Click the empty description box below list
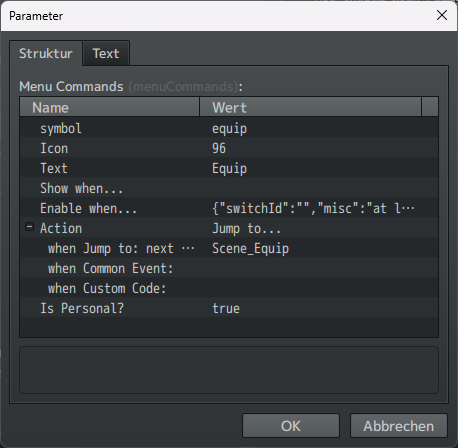458x448 pixels. (229, 370)
